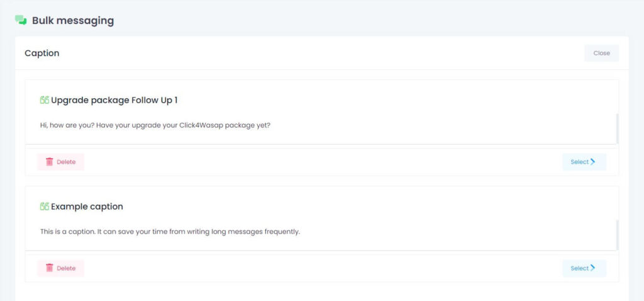Click the Click4Wasap upgrade message text

pyautogui.click(x=155, y=126)
